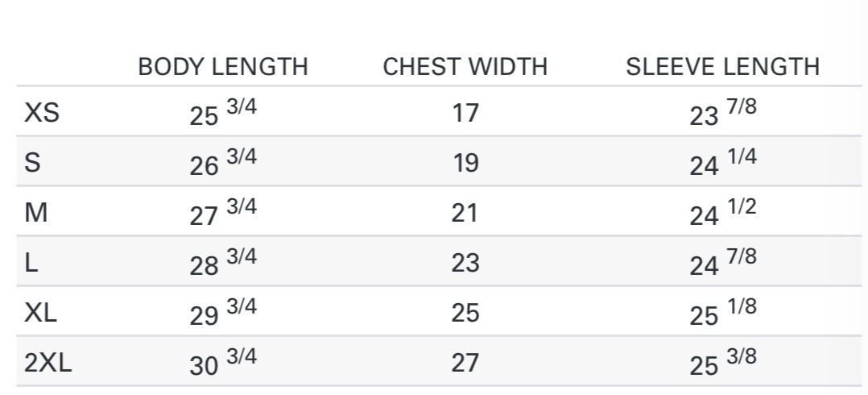Click 2XL body length value 30 3/4

click(x=223, y=364)
